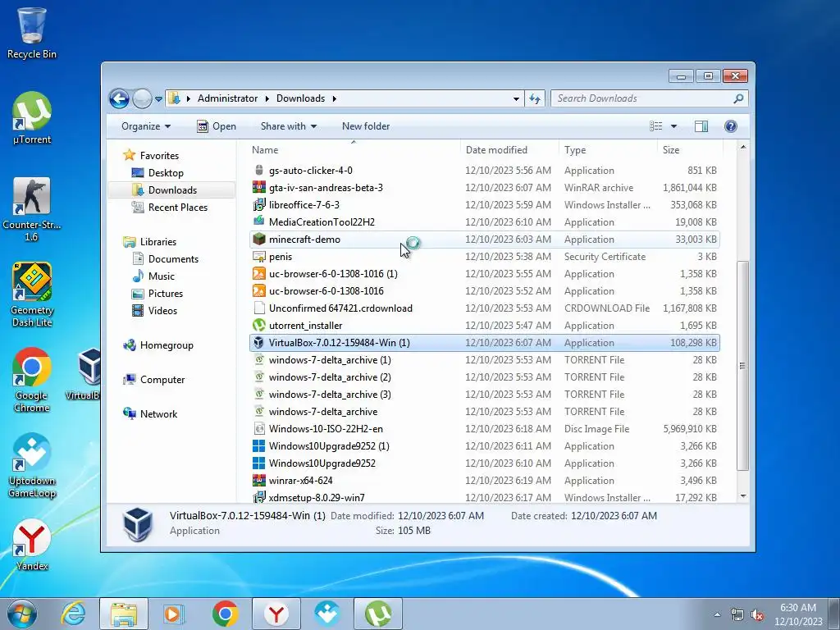
Task: Select the Geometry Dash Lite desktop icon
Action: pos(32,294)
